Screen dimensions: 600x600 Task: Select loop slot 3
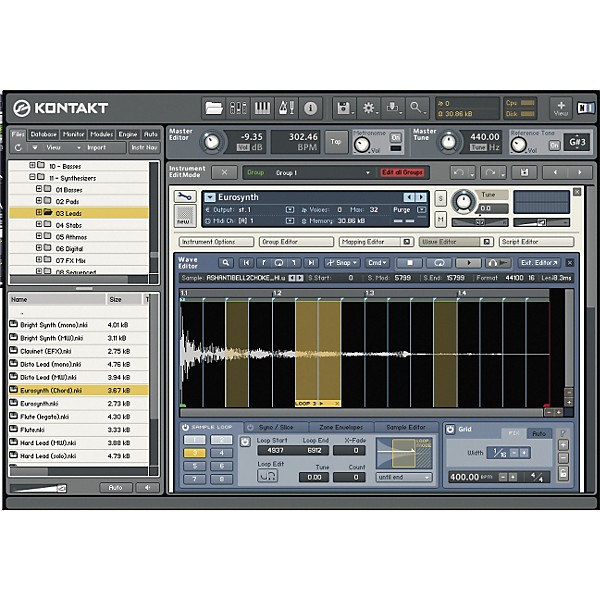pos(194,453)
